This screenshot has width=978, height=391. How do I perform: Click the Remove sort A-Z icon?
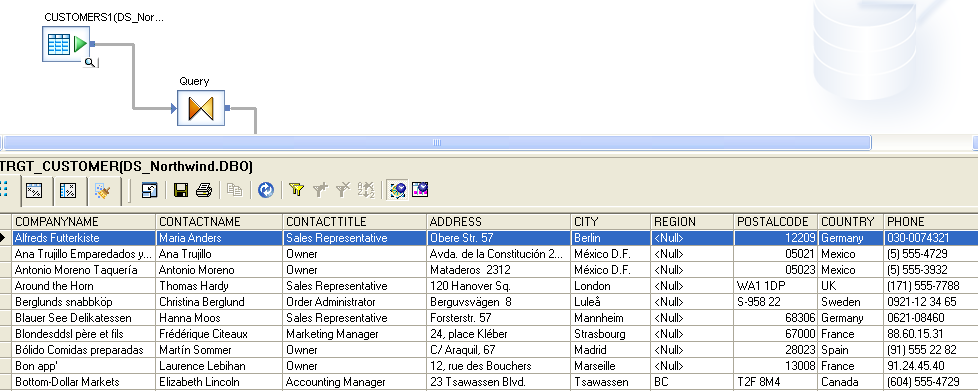[x=366, y=190]
